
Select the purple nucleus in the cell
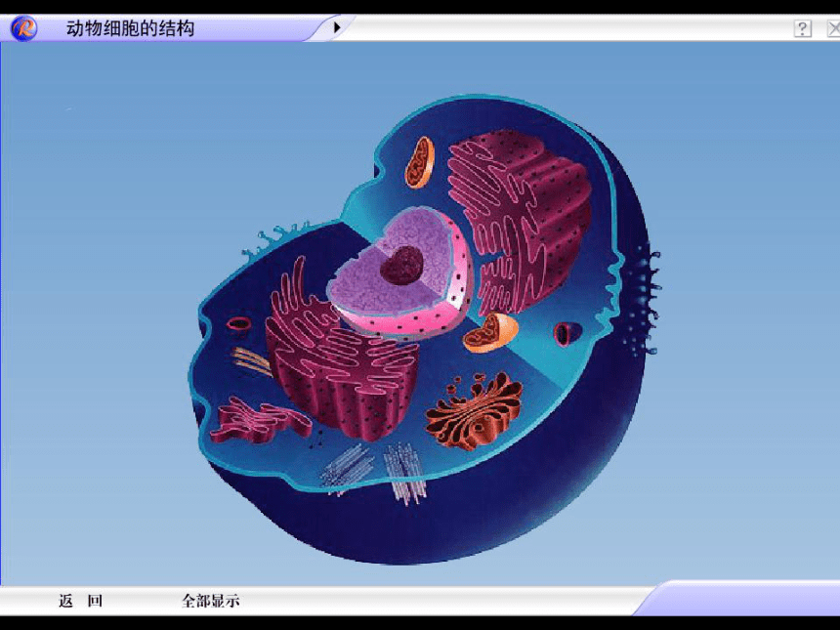(x=400, y=273)
